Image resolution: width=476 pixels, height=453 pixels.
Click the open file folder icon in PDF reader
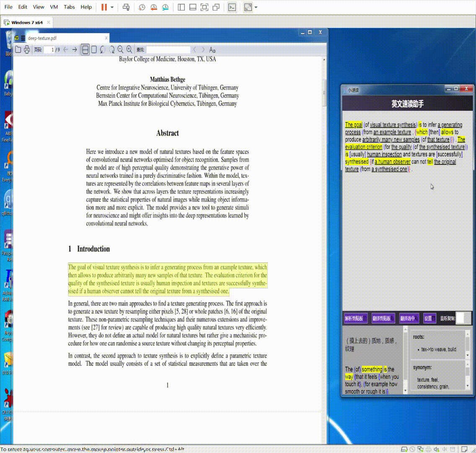18,49
